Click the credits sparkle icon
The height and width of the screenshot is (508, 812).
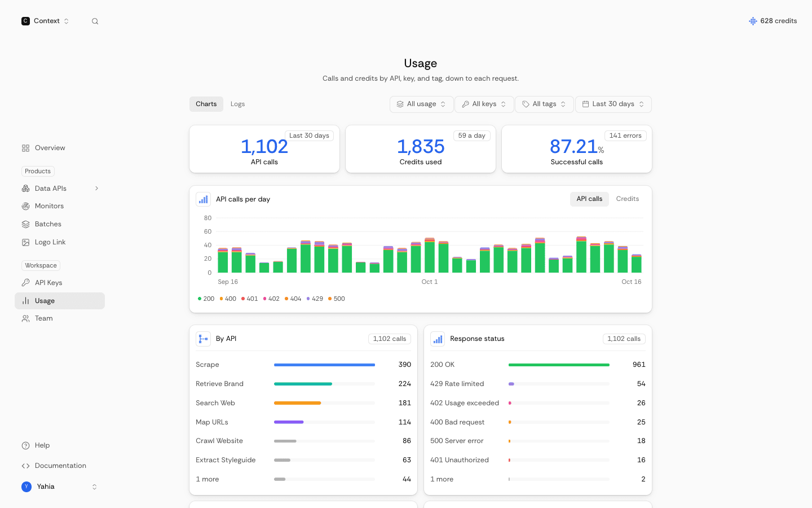[753, 21]
